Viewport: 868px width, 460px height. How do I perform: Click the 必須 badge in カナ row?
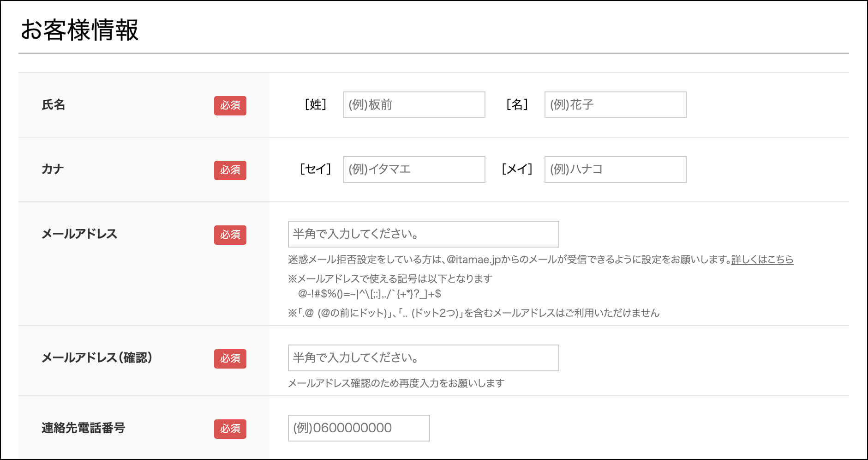pos(230,170)
